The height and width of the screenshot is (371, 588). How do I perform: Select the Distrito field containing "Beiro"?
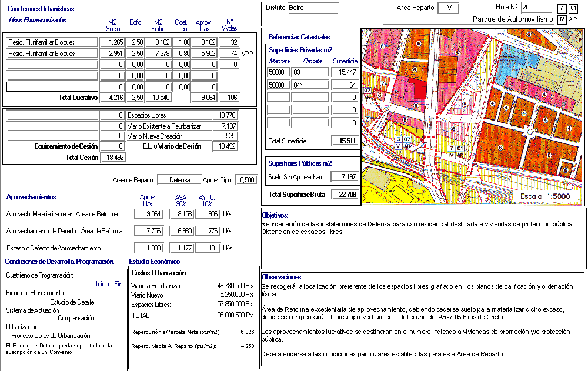(313, 8)
